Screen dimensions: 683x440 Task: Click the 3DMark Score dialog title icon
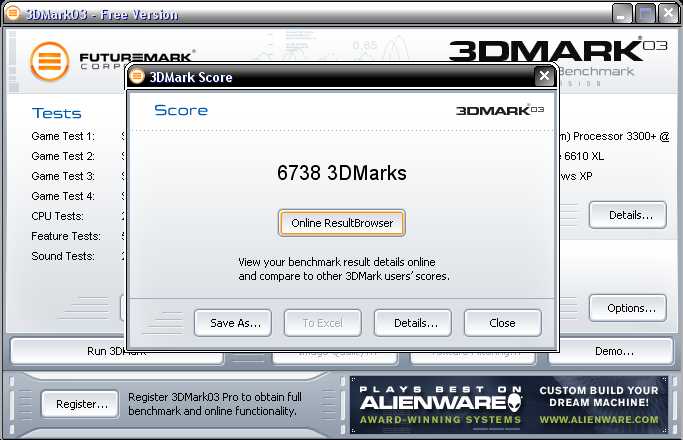point(137,76)
